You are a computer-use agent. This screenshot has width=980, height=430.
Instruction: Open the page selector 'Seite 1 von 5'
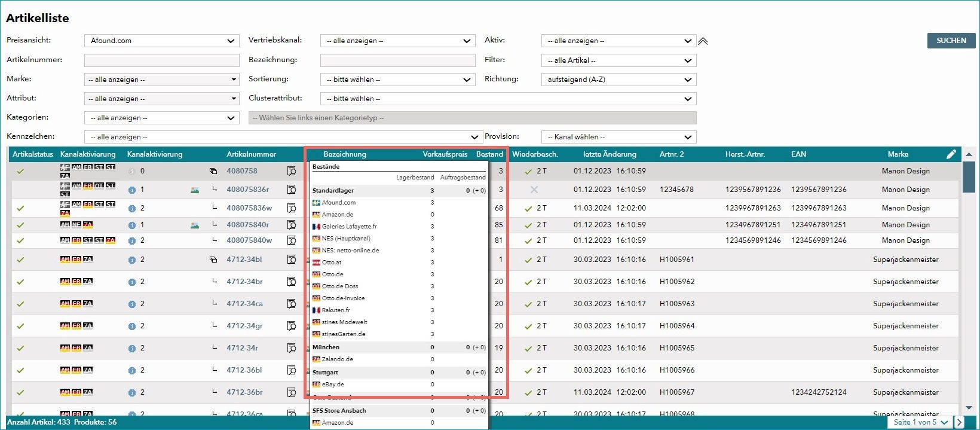coord(921,422)
